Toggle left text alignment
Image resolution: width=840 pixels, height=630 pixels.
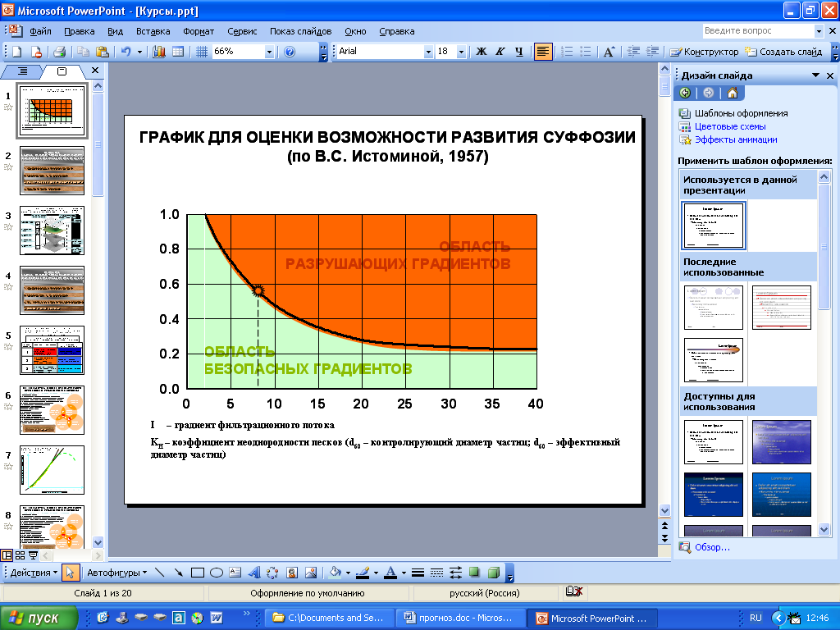coord(543,52)
